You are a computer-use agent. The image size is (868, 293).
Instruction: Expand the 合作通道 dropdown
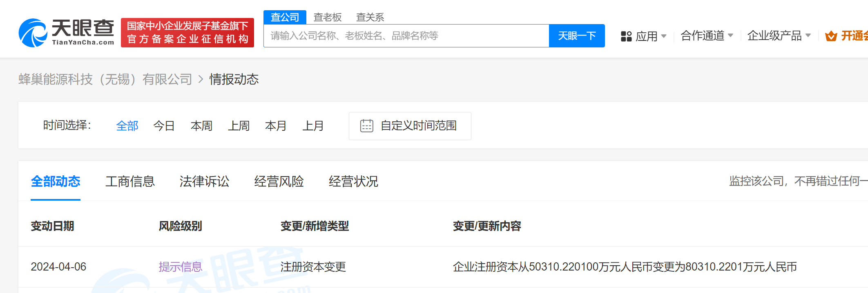[x=706, y=36]
